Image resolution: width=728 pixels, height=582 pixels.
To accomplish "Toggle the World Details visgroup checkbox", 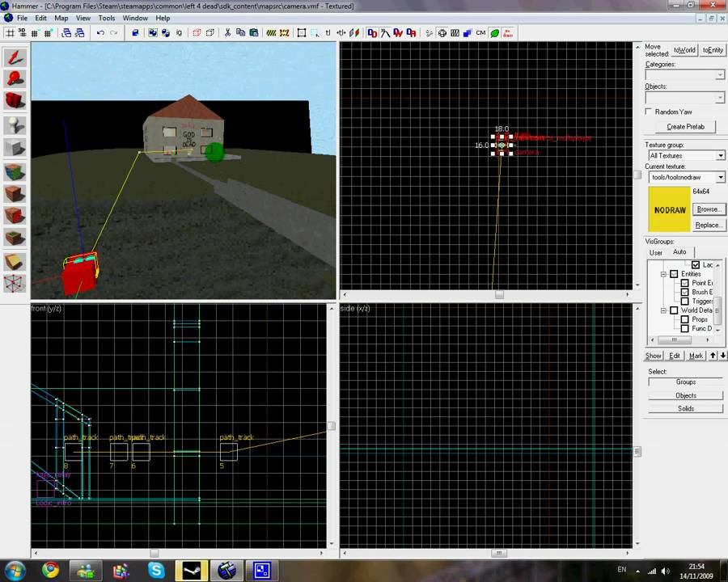I will pyautogui.click(x=674, y=310).
